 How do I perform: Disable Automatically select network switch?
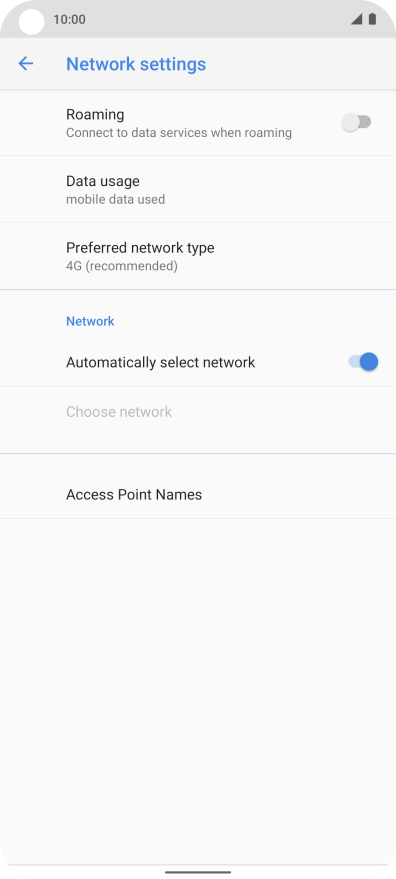pos(363,362)
